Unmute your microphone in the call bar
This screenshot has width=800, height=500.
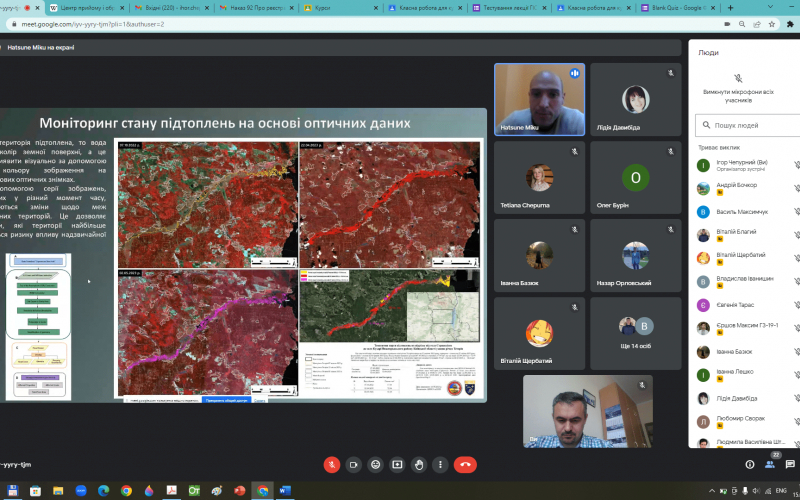pyautogui.click(x=331, y=464)
